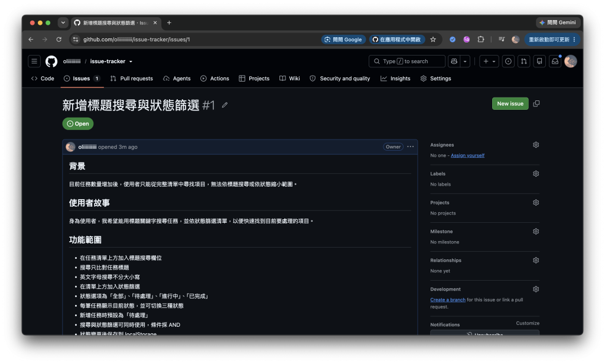Click the 問問 Gemini button
The height and width of the screenshot is (364, 605).
(x=558, y=22)
